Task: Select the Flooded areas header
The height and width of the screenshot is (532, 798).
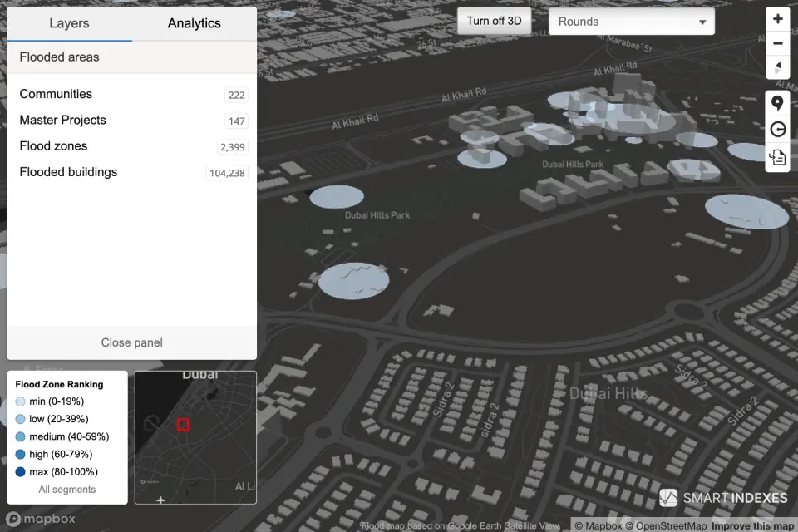Action: click(132, 57)
